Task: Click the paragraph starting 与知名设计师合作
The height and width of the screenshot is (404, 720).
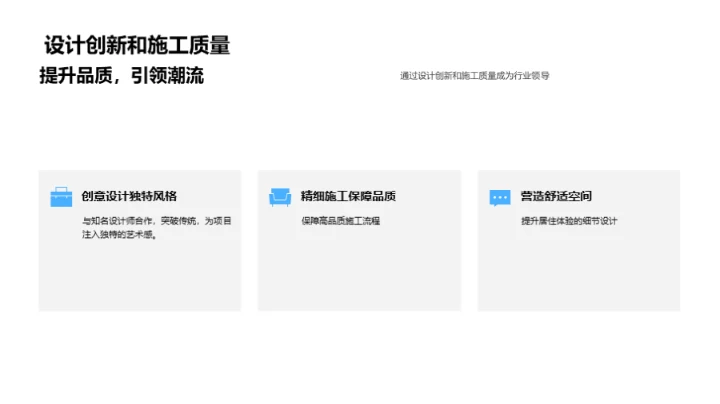Action: pyautogui.click(x=157, y=228)
